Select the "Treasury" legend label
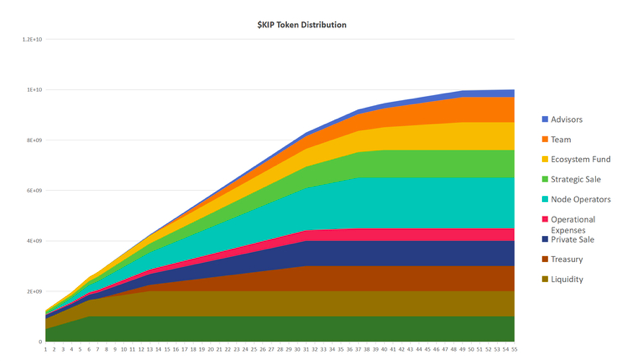The height and width of the screenshot is (361, 631). click(567, 260)
